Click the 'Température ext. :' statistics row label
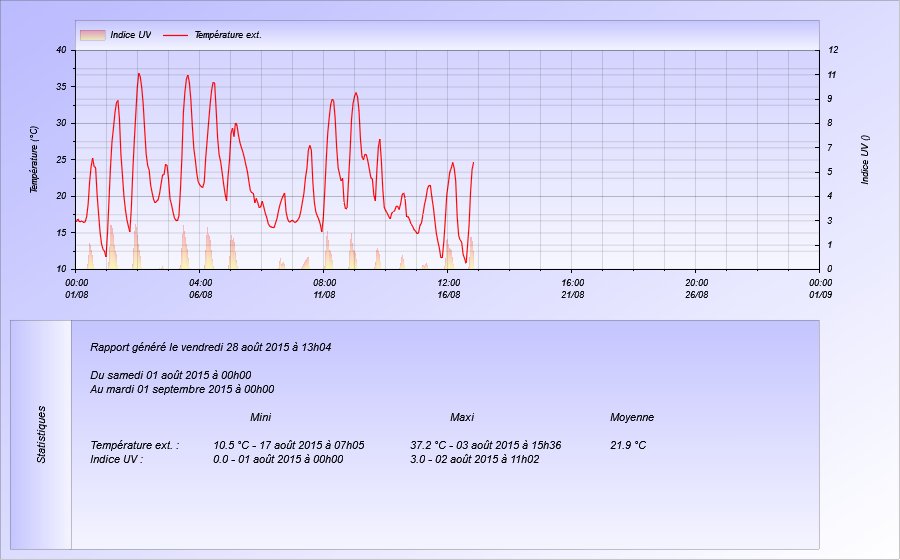The width and height of the screenshot is (900, 560). [135, 445]
